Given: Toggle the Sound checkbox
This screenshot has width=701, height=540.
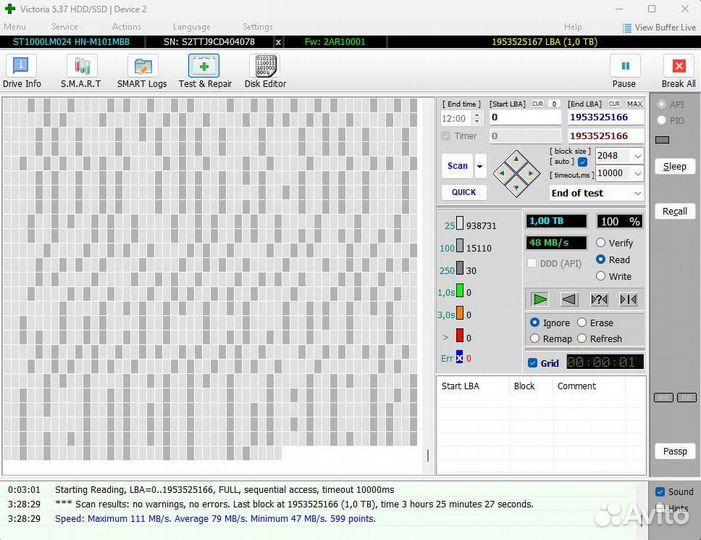Looking at the screenshot, I should point(660,492).
